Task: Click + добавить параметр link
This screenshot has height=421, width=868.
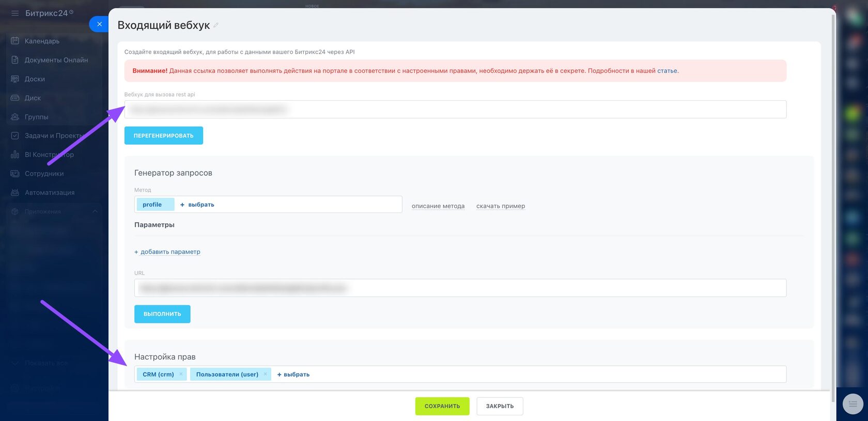Action: 167,252
